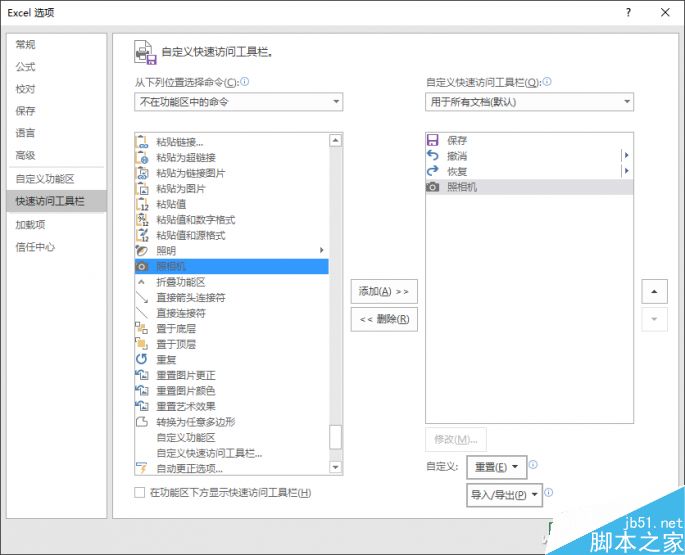Select the 语言 category

pos(56,133)
